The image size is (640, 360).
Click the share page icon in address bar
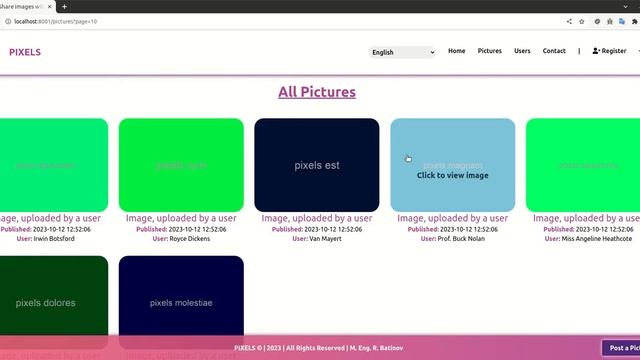click(569, 22)
